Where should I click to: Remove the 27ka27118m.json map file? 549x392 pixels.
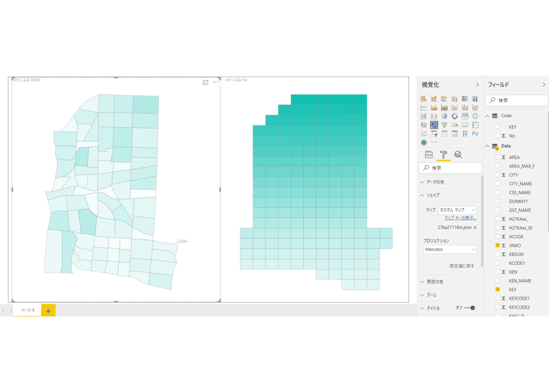pos(475,227)
